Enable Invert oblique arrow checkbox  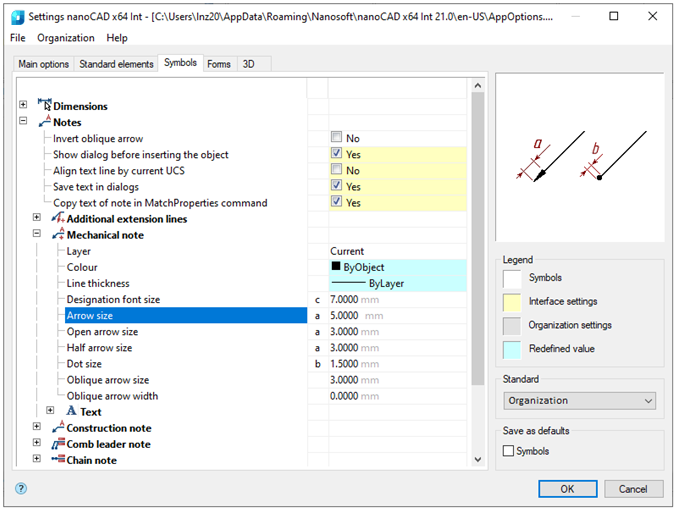coord(337,138)
